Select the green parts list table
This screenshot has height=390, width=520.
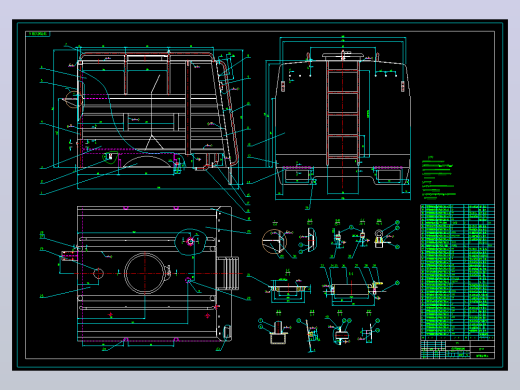[x=457, y=271]
